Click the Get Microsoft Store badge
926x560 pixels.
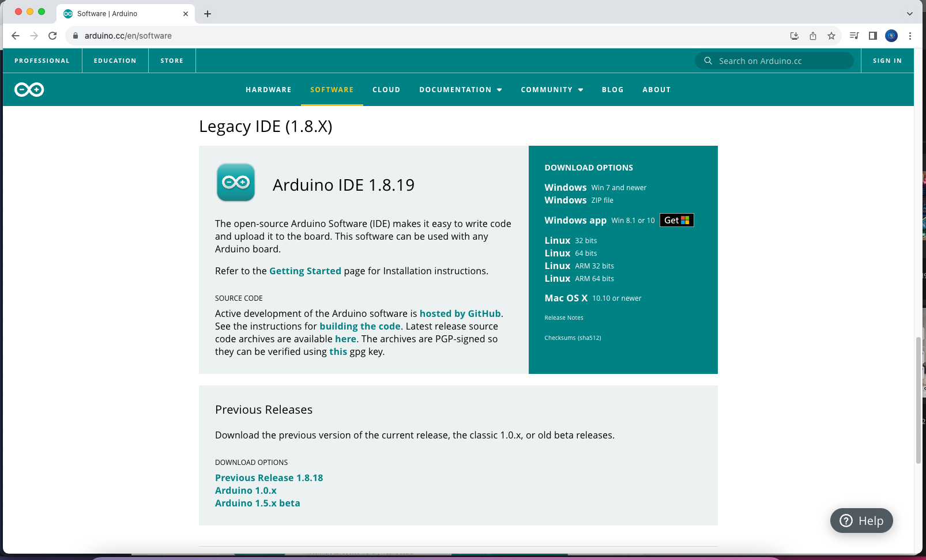(x=677, y=220)
